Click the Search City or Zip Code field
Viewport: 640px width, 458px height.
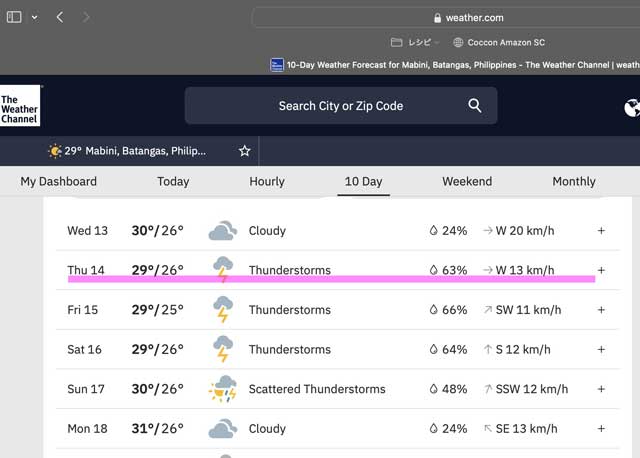pos(340,106)
